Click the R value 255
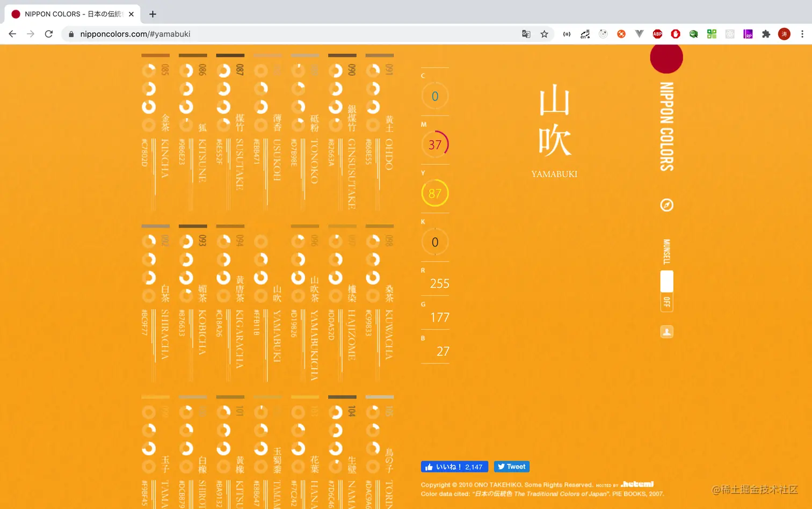This screenshot has height=509, width=812. (439, 283)
